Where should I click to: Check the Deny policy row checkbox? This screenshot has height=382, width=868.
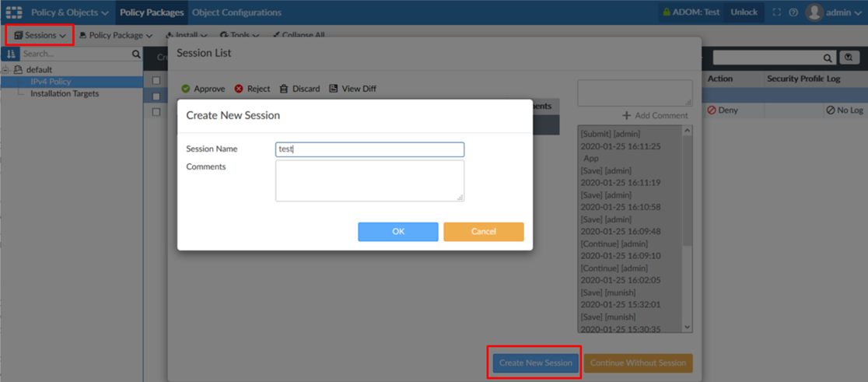[156, 112]
